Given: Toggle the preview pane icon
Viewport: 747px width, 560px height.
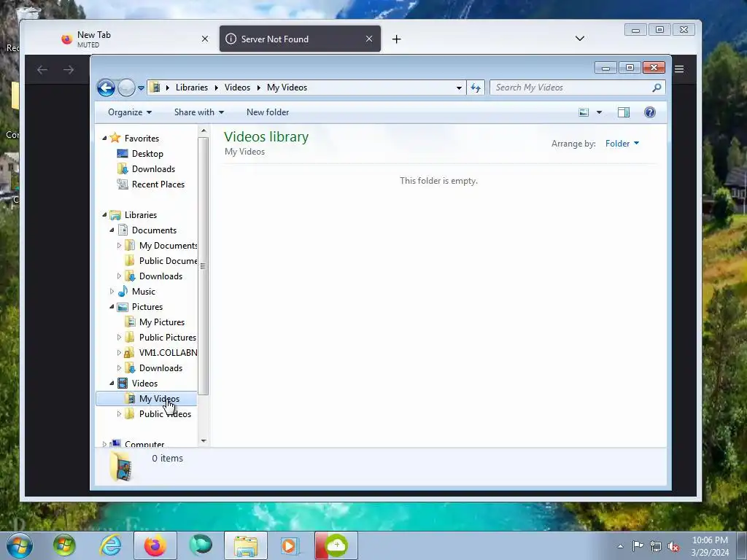Looking at the screenshot, I should click(624, 112).
